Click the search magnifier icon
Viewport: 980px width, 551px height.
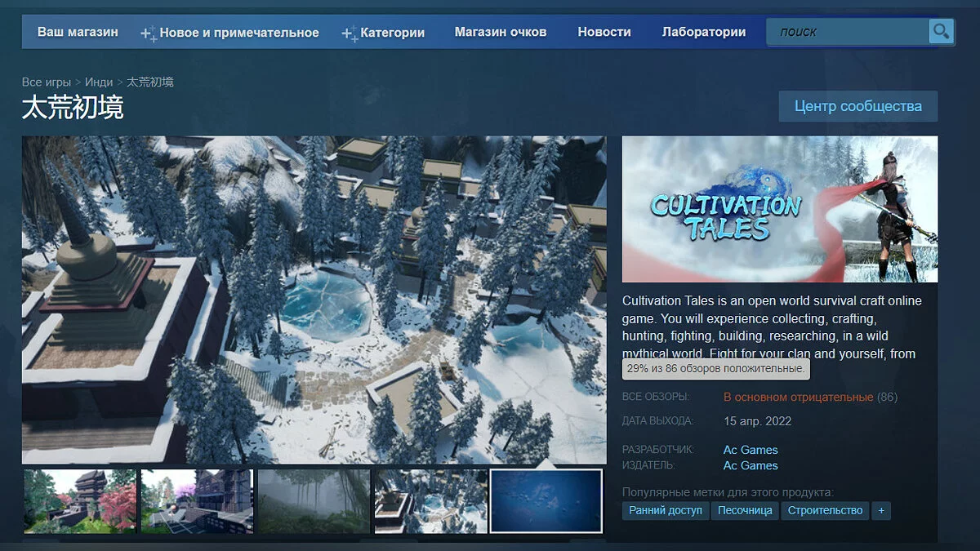click(942, 32)
